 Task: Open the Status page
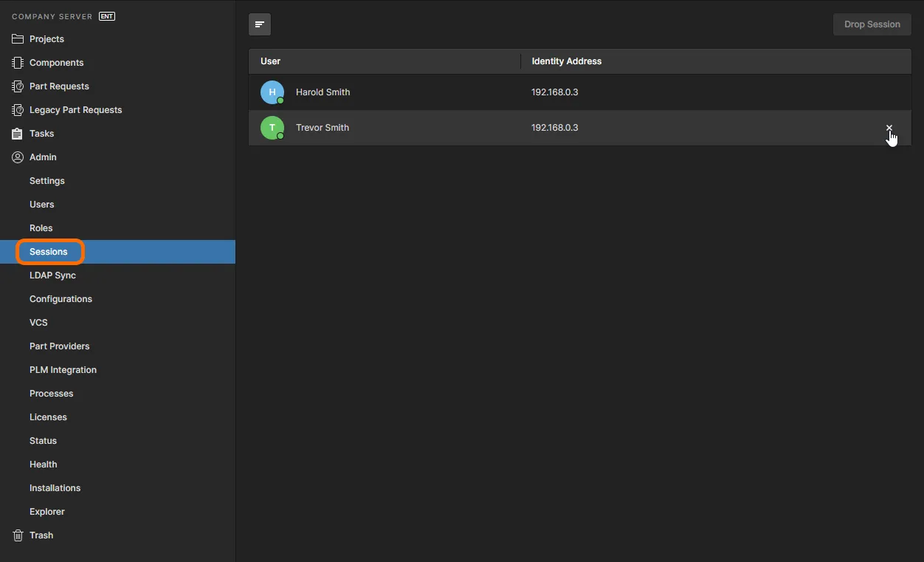tap(43, 441)
